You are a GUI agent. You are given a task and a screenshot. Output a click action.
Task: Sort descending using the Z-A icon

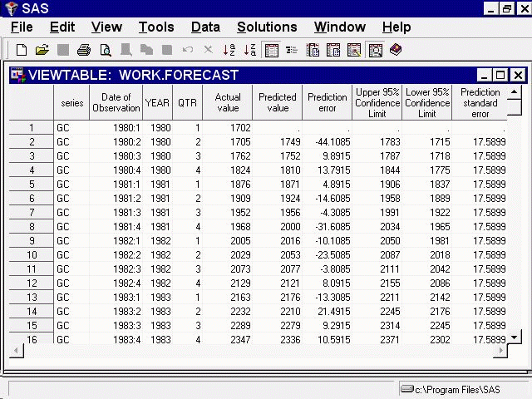pyautogui.click(x=250, y=51)
